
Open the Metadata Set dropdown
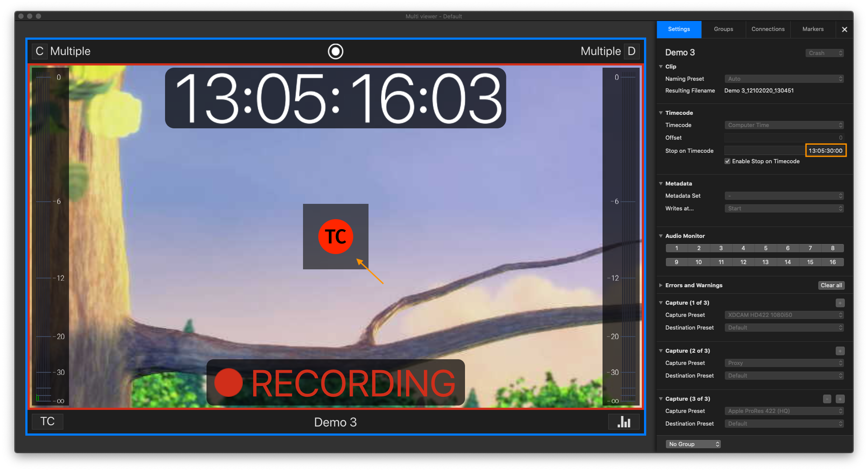(784, 196)
